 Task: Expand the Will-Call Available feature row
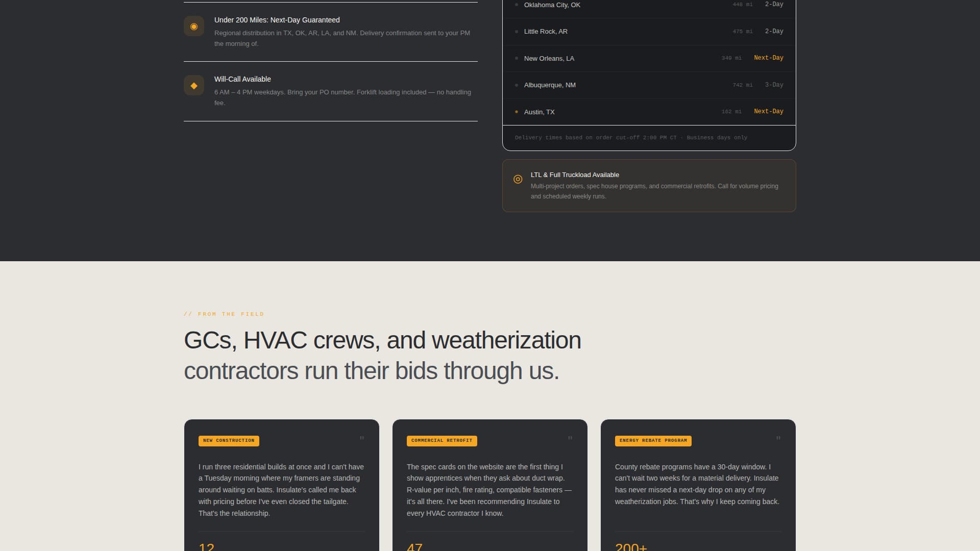click(331, 90)
